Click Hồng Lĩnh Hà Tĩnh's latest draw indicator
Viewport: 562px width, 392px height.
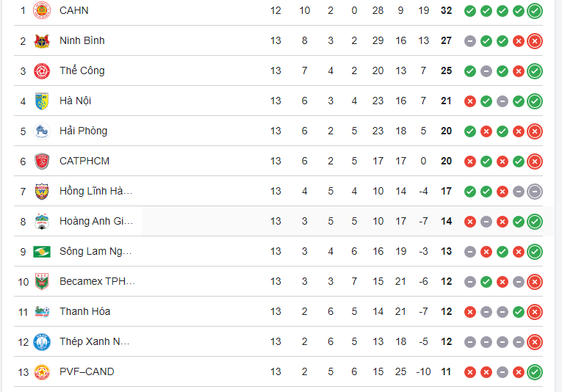[x=535, y=191]
